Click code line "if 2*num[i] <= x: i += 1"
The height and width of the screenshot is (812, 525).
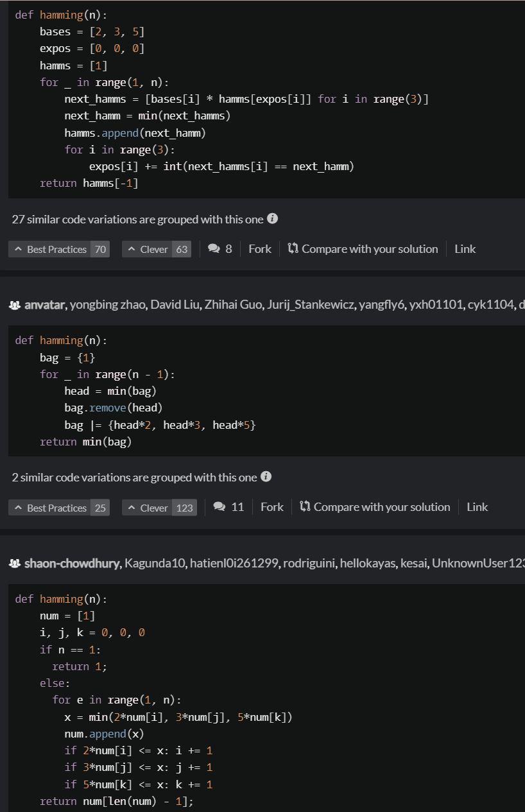(139, 750)
